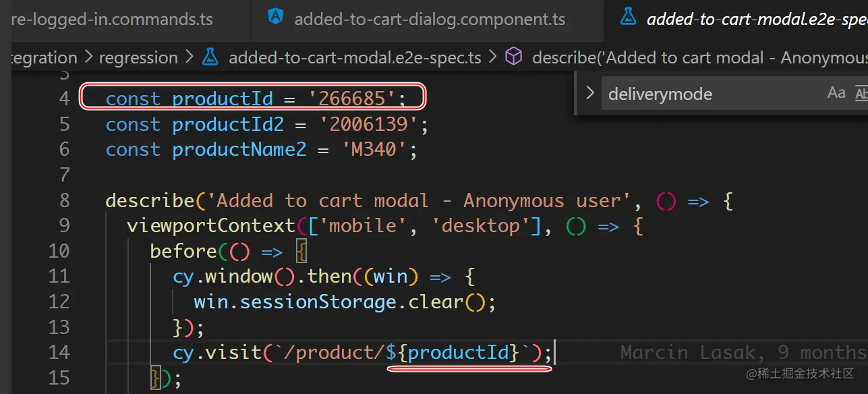Click line number 4 in the gutter
Image resolution: width=868 pixels, height=394 pixels.
pos(65,98)
